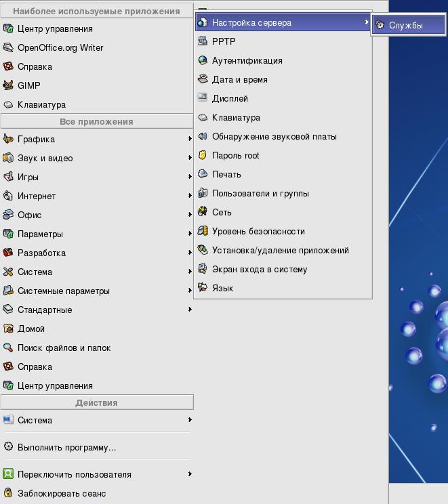Click the PPTP icon in the submenu
The height and width of the screenshot is (504, 448).
[x=203, y=41]
